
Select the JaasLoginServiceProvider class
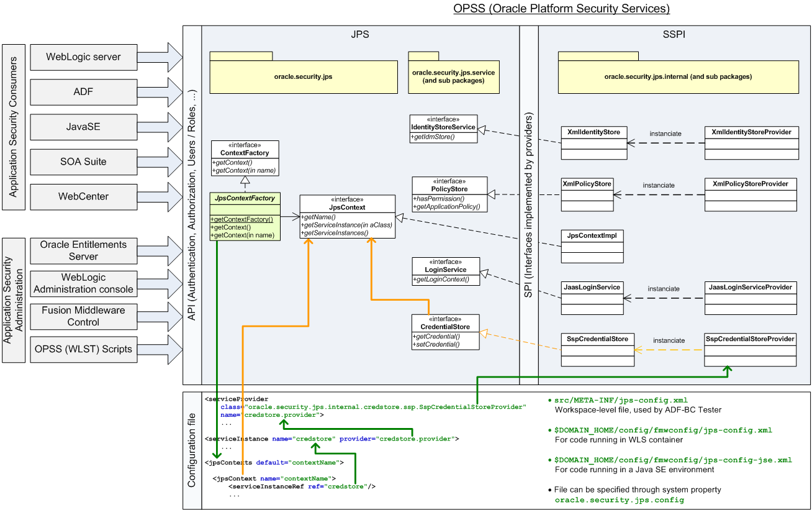pos(751,299)
